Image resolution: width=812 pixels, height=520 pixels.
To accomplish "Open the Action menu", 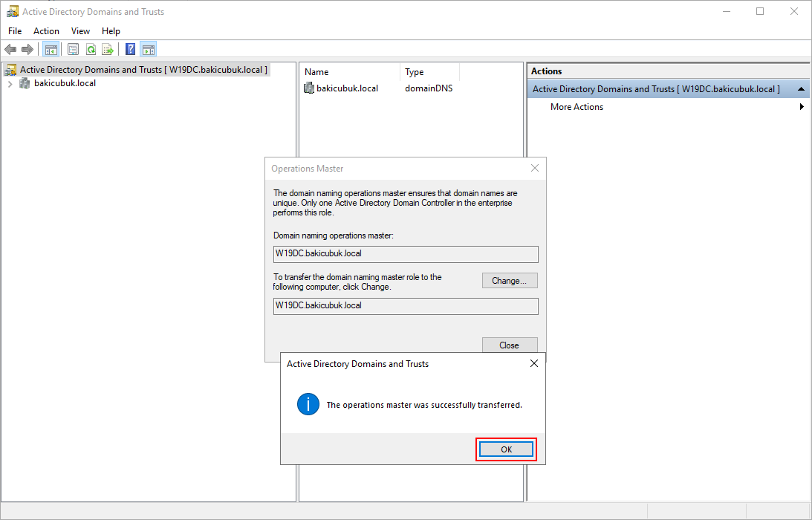I will 46,31.
